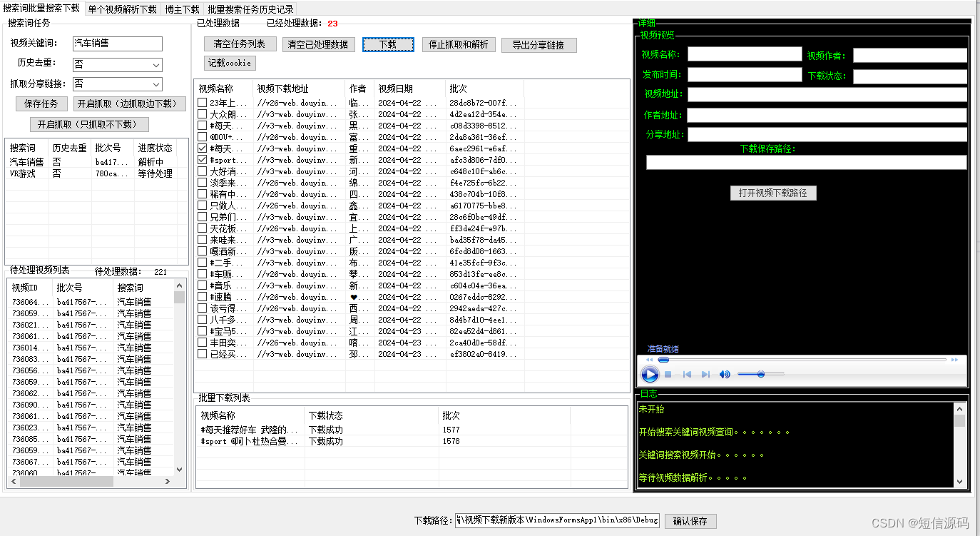Viewport: 980px width, 536px height.
Task: Switch to 单个视频解析下载 tab
Action: [x=122, y=9]
